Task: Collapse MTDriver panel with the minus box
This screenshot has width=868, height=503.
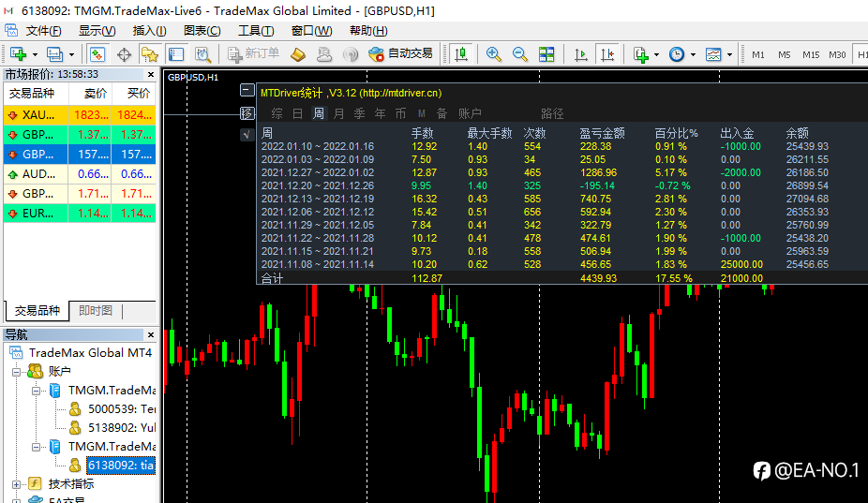Action: [247, 90]
